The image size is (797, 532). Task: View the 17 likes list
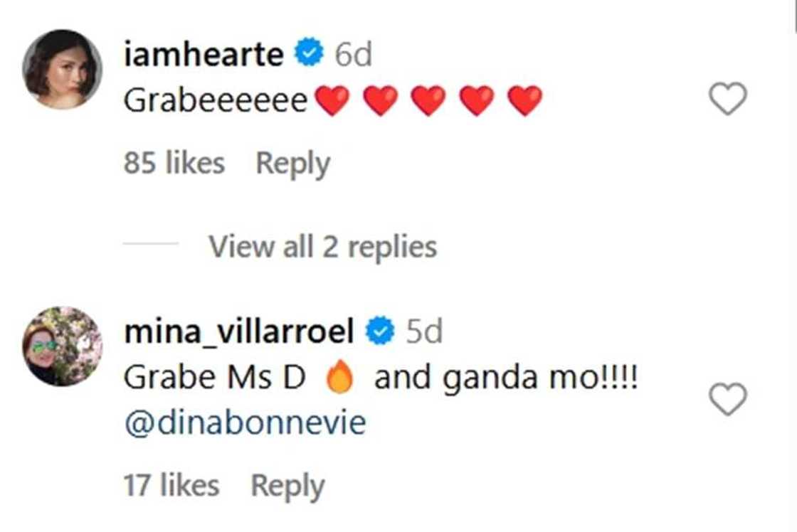[x=171, y=485]
